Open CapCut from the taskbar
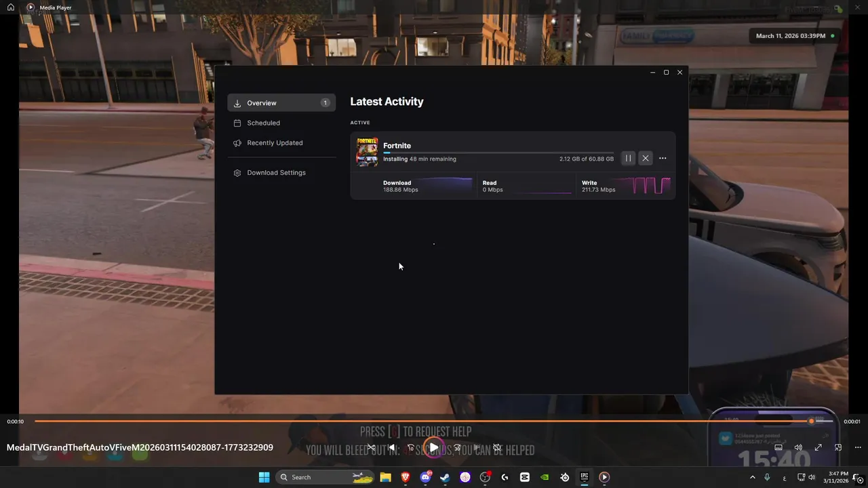 click(525, 477)
